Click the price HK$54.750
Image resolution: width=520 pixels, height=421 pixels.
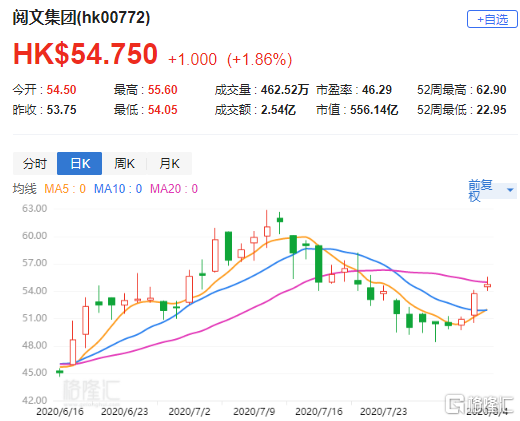tap(85, 54)
